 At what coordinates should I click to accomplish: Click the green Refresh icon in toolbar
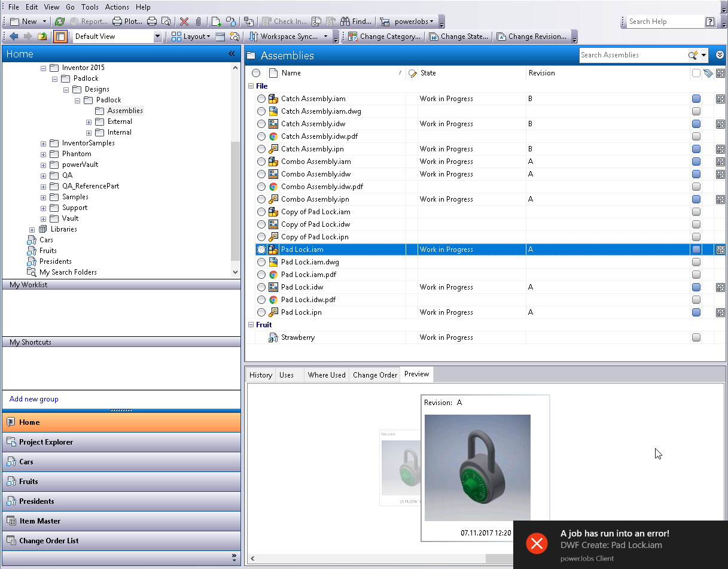(59, 22)
